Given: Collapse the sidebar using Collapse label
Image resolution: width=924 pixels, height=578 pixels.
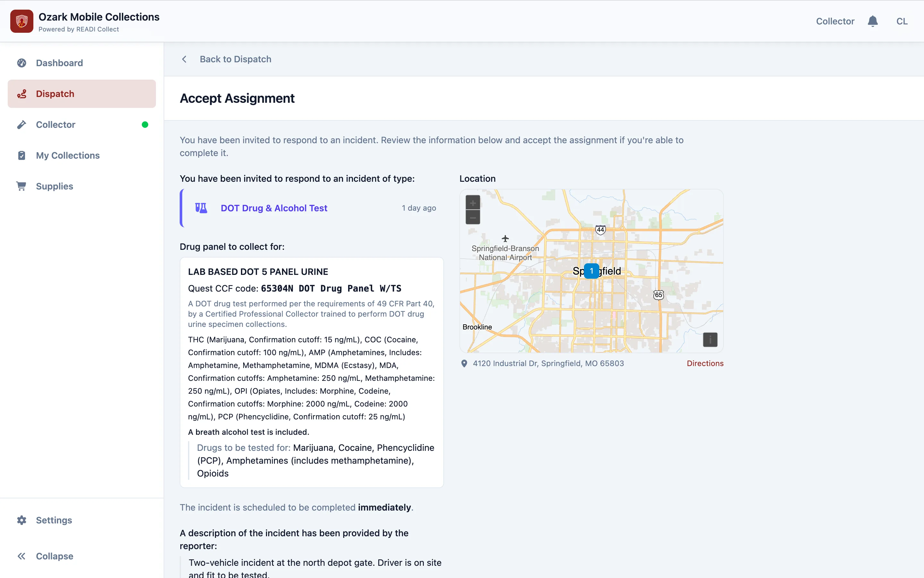Looking at the screenshot, I should [x=55, y=556].
